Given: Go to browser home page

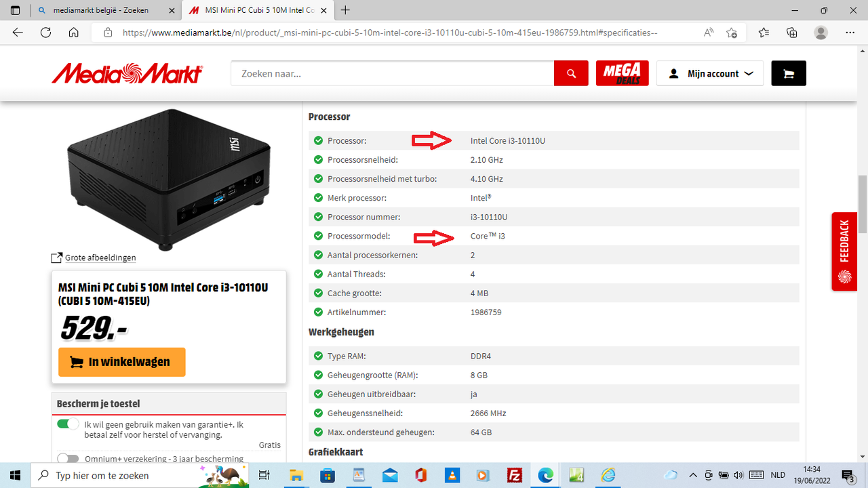Looking at the screenshot, I should tap(74, 33).
